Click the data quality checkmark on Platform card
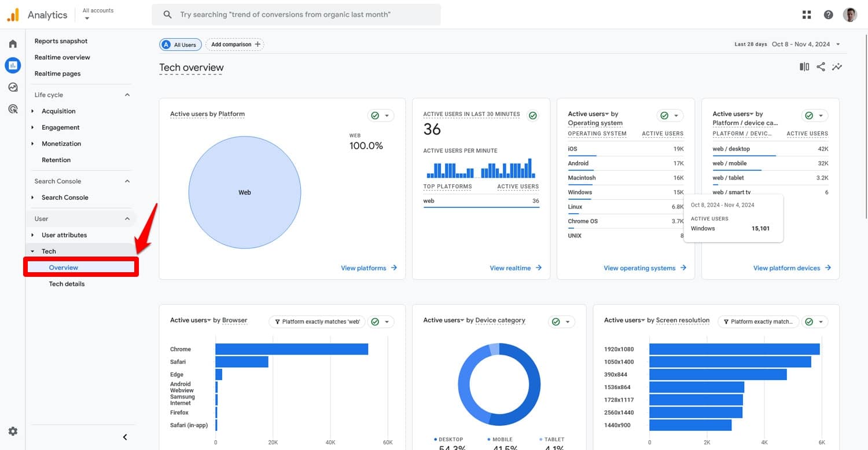The height and width of the screenshot is (450, 868). [376, 115]
